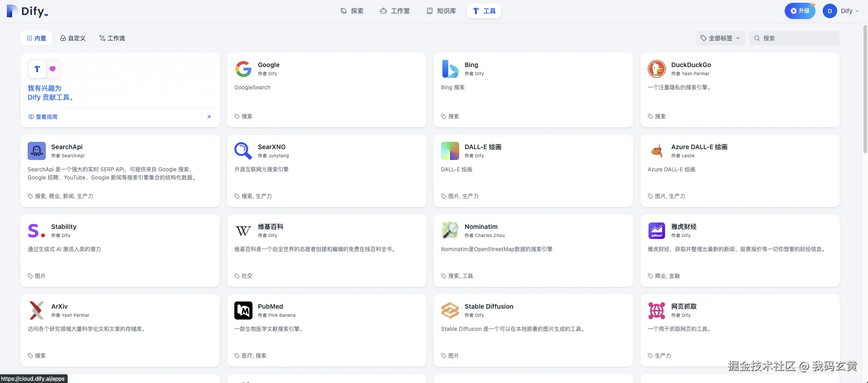The image size is (868, 383).
Task: Click the Azure DALL-E 绘画 icon
Action: 657,151
